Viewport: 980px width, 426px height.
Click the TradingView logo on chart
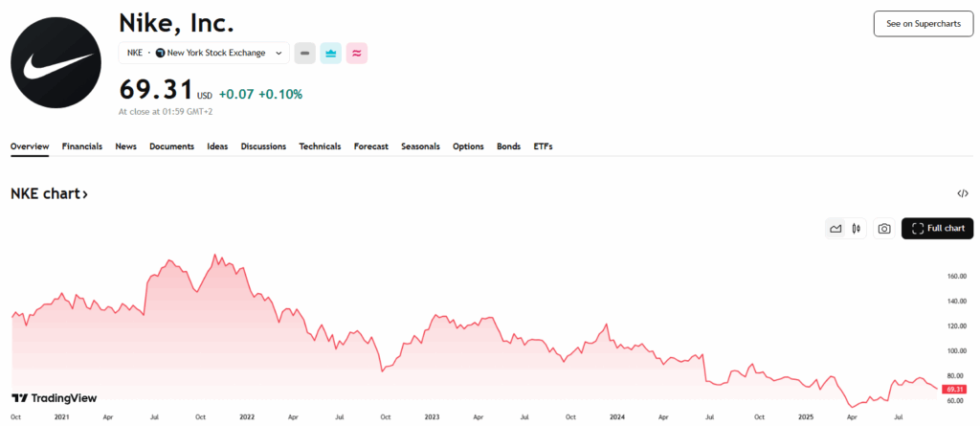click(54, 398)
